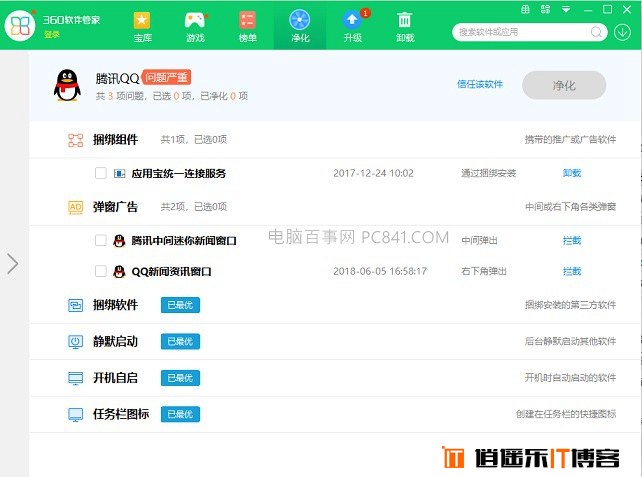Select the 净化 purify tab
642x477 pixels.
pos(300,27)
